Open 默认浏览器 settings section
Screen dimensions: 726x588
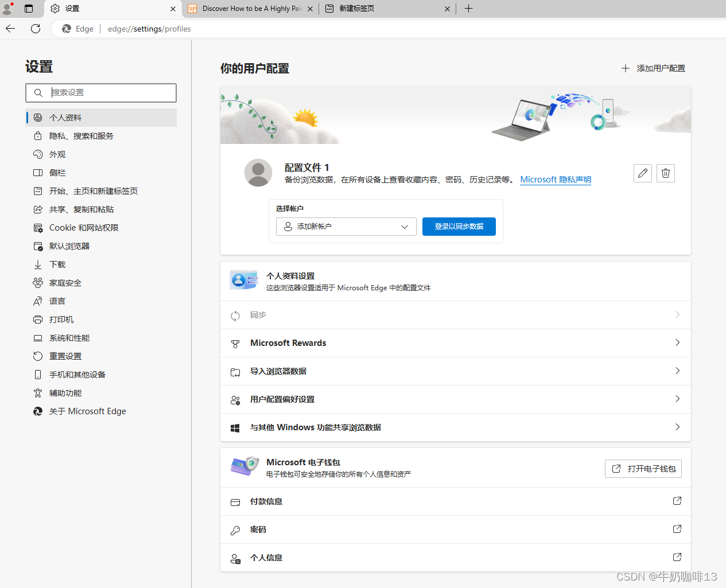click(101, 246)
